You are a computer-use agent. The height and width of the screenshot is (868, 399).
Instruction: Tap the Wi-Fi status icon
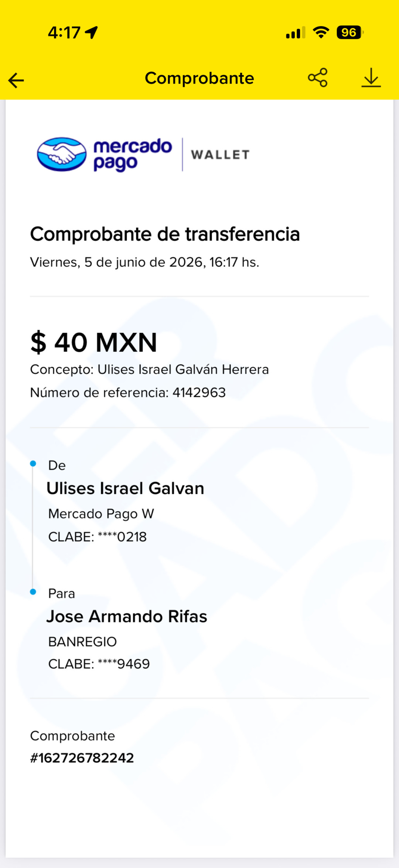321,33
